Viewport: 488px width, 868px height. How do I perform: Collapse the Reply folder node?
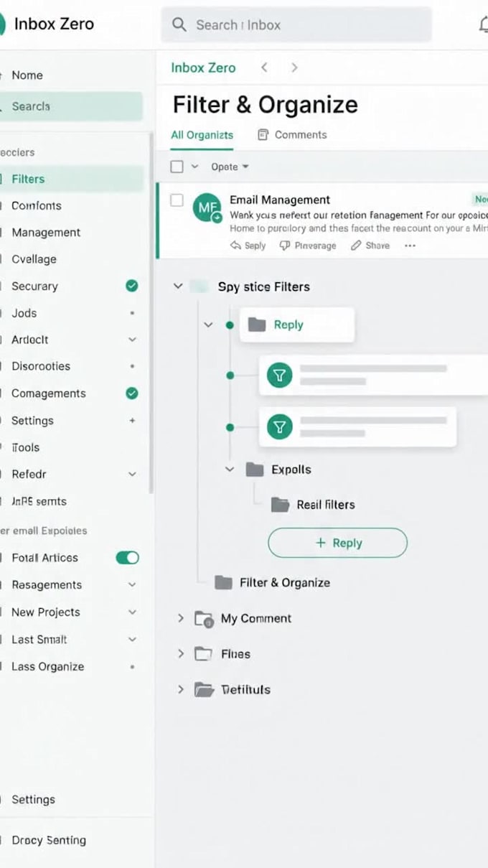coord(208,325)
